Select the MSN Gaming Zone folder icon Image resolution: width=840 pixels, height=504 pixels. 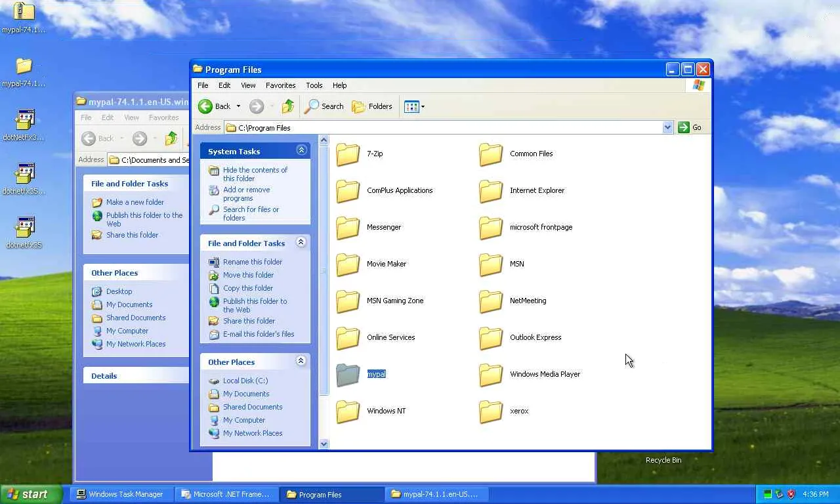348,301
